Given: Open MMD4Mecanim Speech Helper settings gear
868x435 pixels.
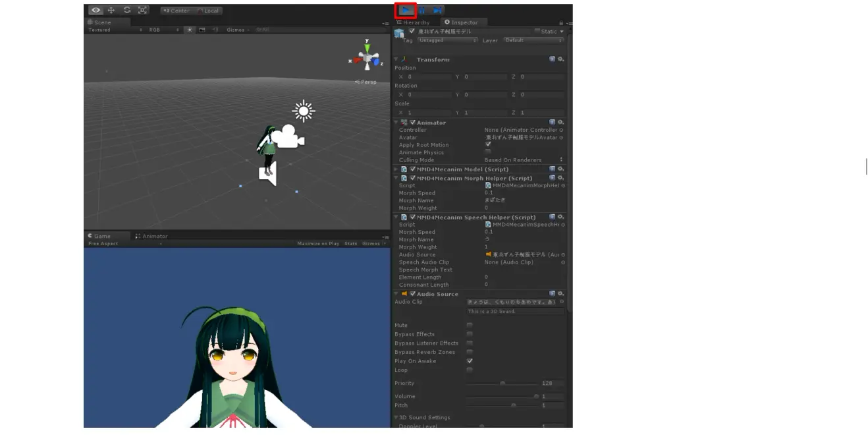Looking at the screenshot, I should point(561,217).
